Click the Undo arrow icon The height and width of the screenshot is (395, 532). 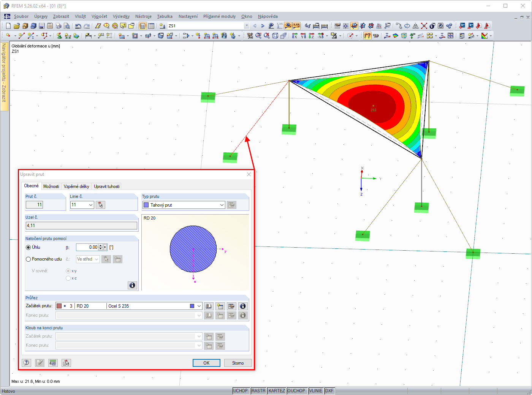pos(78,26)
